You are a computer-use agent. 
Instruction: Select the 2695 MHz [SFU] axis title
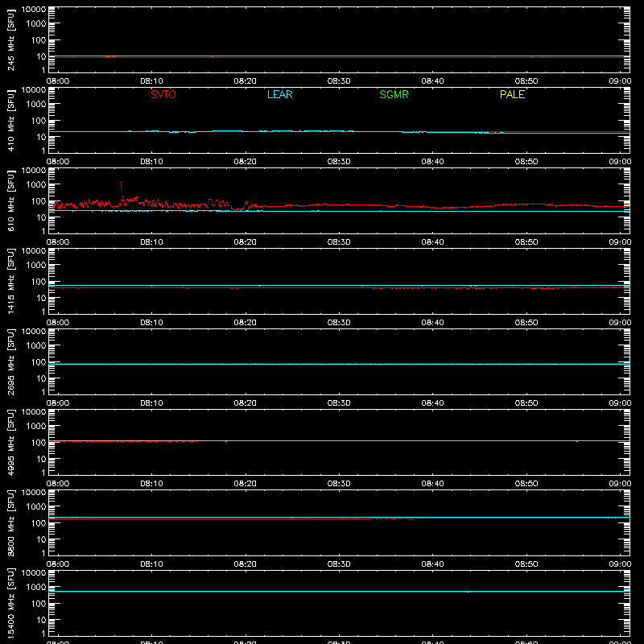click(x=10, y=361)
